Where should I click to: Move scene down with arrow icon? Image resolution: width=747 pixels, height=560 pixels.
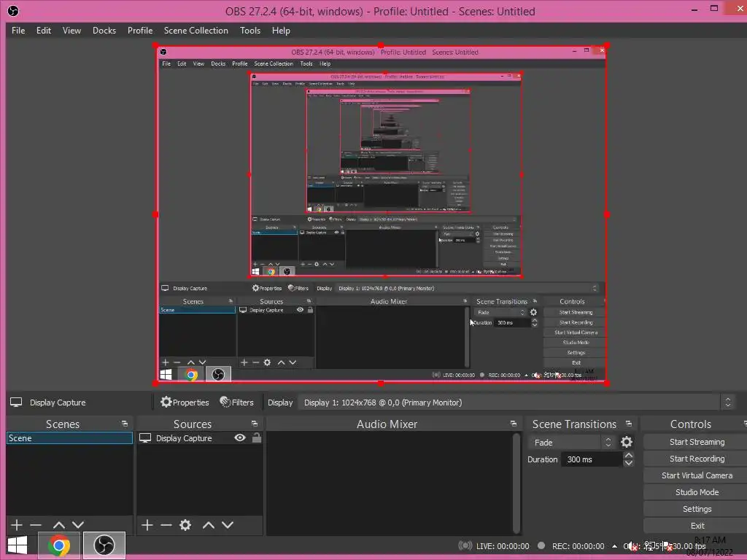[x=77, y=525]
